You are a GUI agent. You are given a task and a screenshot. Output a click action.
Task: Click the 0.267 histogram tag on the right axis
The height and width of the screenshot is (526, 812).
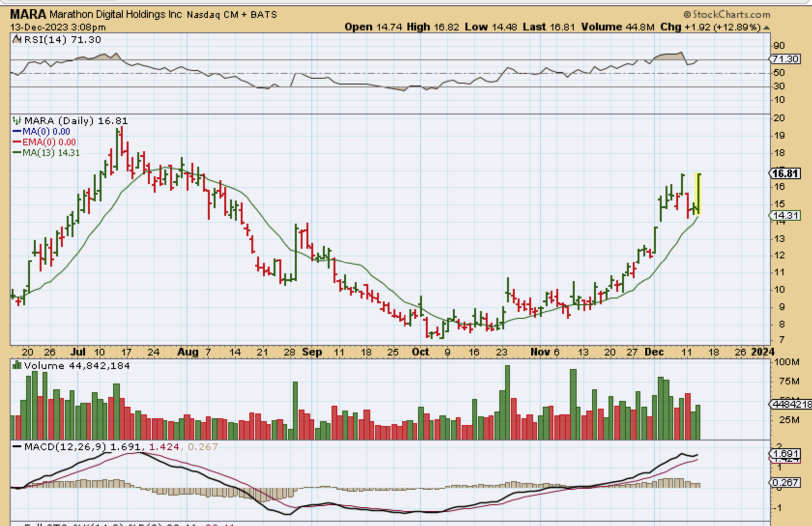786,483
